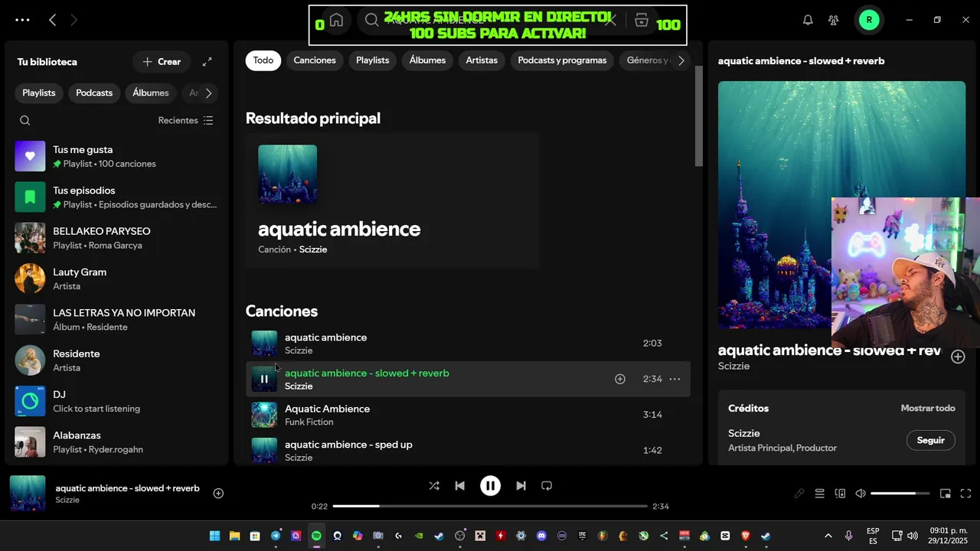Add current track via bottom-bar plus icon
Viewport: 980px width, 551px height.
click(218, 494)
